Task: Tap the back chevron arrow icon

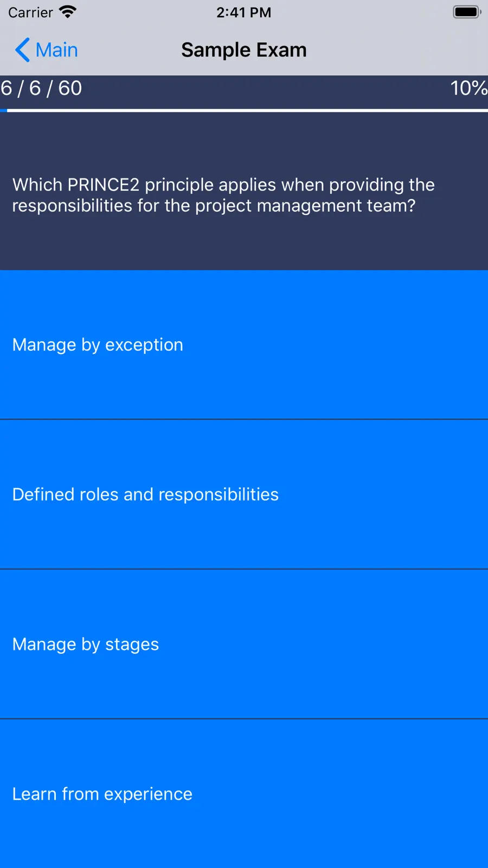Action: tap(22, 50)
